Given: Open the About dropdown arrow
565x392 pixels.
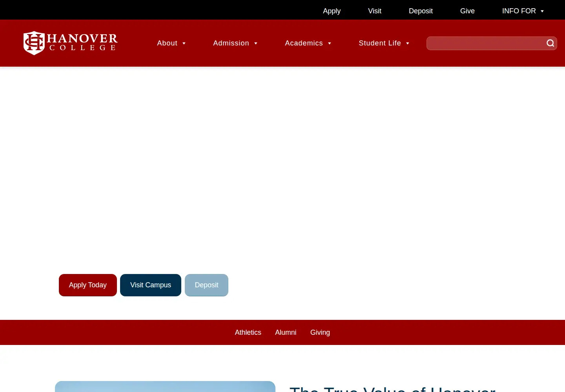Looking at the screenshot, I should pos(184,44).
